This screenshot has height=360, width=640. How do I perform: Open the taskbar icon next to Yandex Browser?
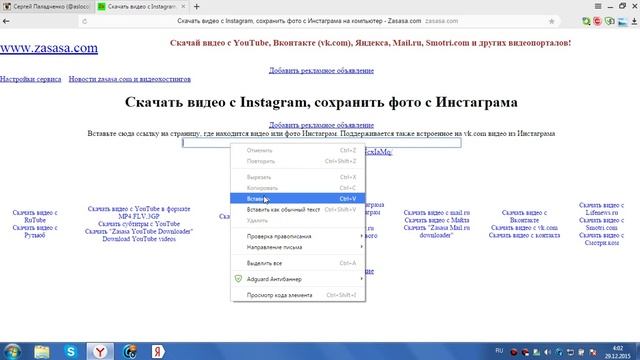pos(130,352)
